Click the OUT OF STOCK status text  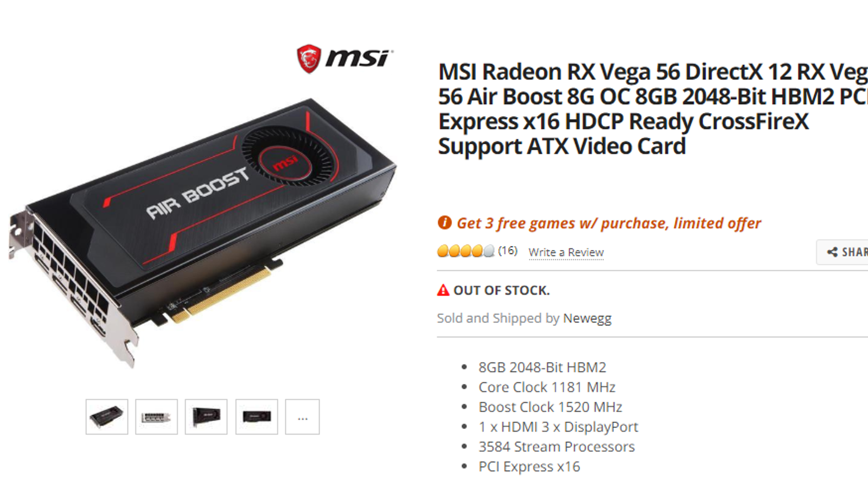click(502, 291)
